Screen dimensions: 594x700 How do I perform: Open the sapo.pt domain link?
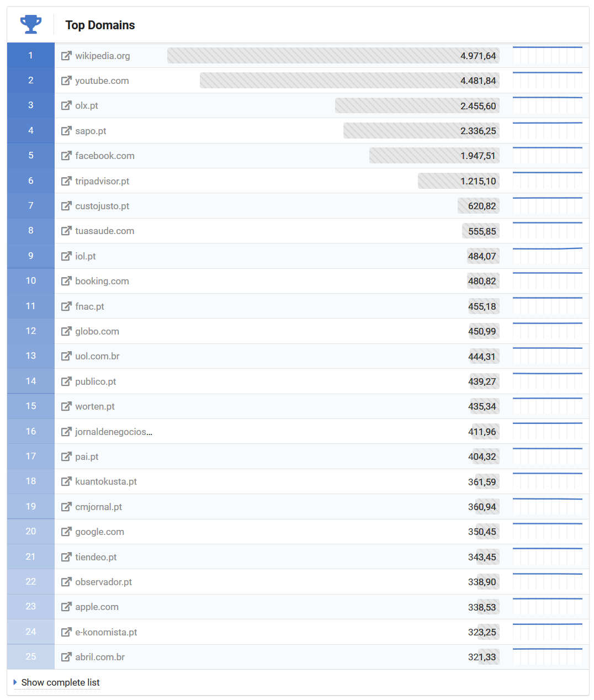pos(91,131)
